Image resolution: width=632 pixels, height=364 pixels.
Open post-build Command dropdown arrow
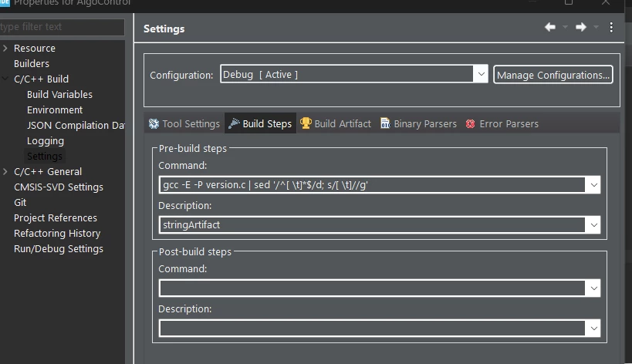[x=593, y=288]
